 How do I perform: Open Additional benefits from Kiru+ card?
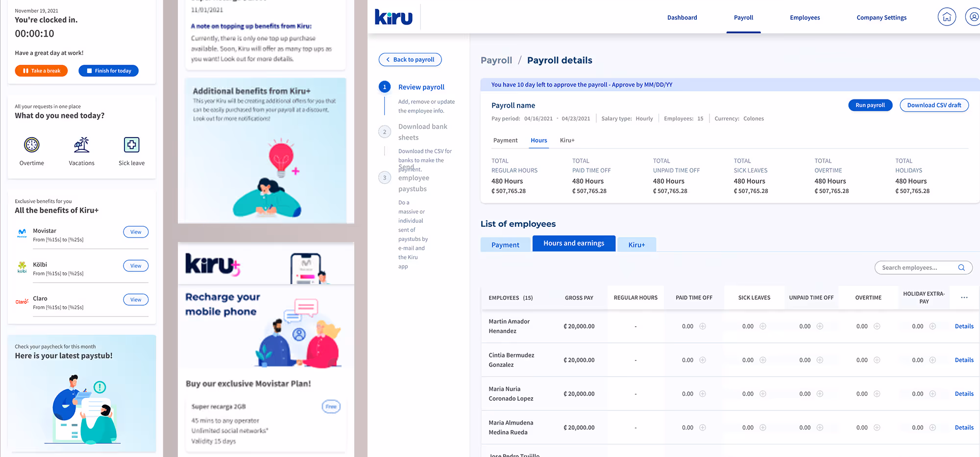tap(266, 150)
